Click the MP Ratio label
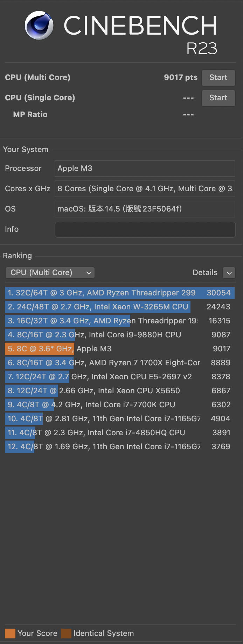Screen dimensions: 243x644 (30, 115)
